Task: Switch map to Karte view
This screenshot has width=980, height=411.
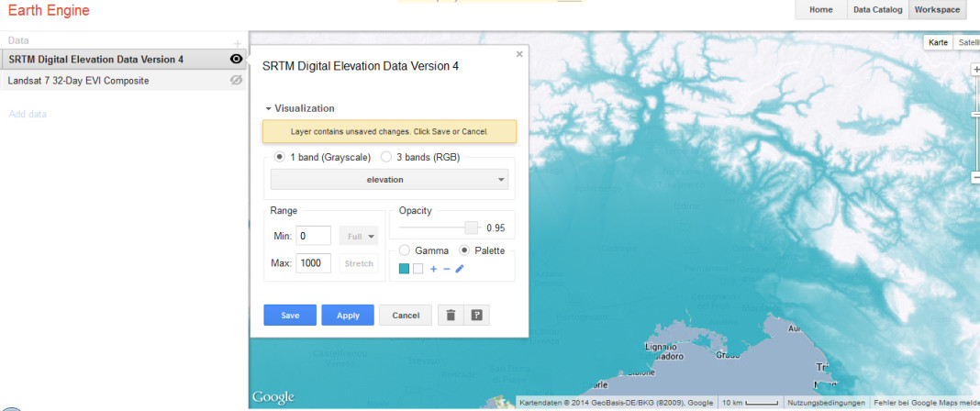Action: coord(938,42)
